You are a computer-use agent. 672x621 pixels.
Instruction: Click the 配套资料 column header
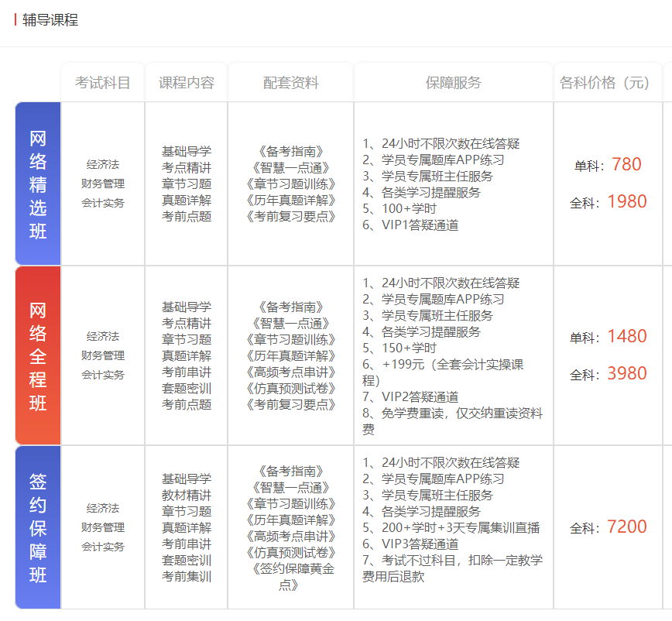tap(290, 81)
